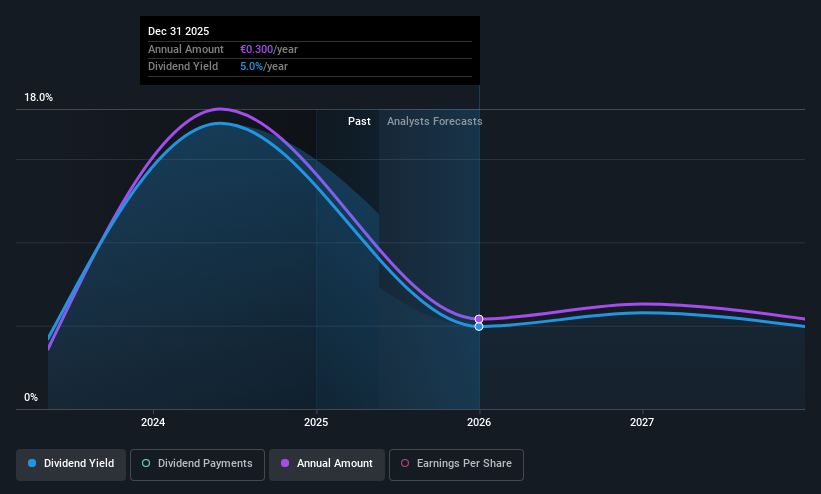Enable the Dividend Payments series
The height and width of the screenshot is (494, 821).
click(197, 465)
